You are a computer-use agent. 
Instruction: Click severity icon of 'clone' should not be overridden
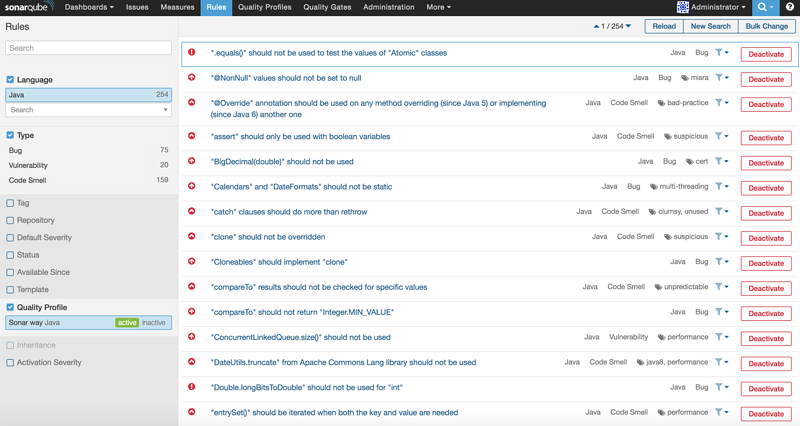(x=192, y=236)
